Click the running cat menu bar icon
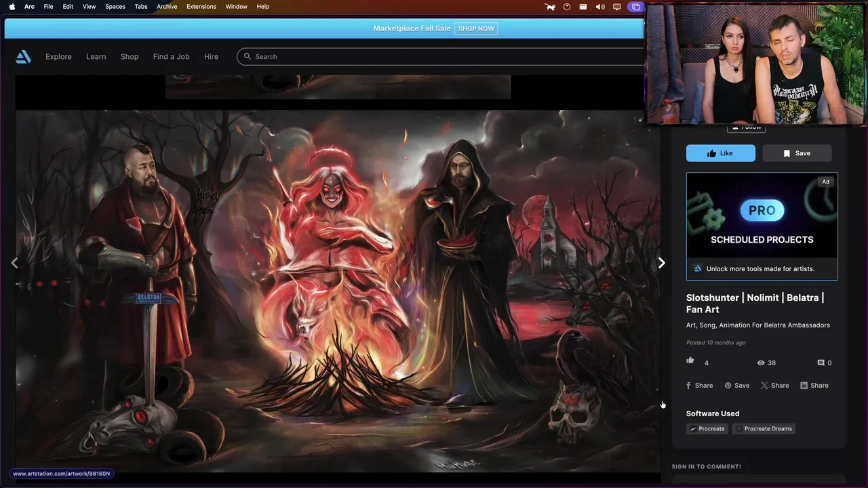868x488 pixels. pos(551,7)
